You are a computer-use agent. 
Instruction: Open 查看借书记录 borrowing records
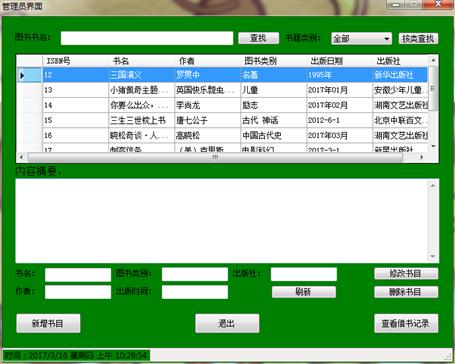pos(406,323)
